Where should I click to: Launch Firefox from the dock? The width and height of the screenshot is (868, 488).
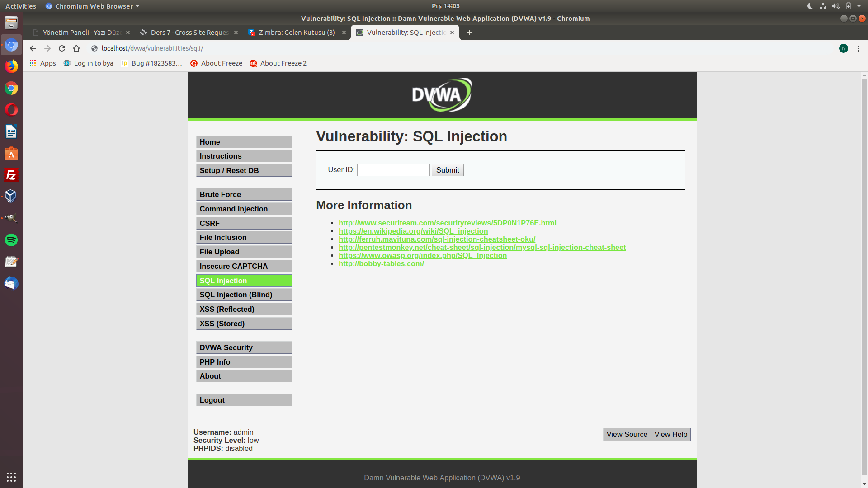pos(11,66)
